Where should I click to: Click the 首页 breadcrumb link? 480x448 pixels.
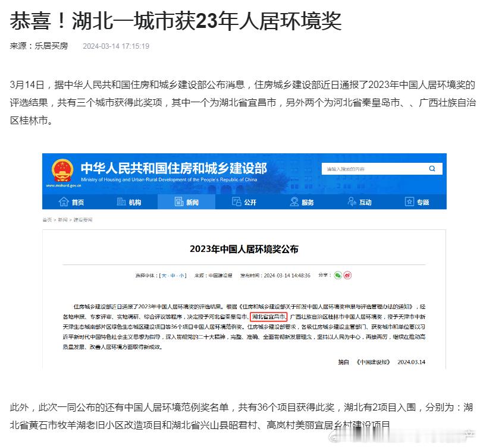[x=47, y=220]
